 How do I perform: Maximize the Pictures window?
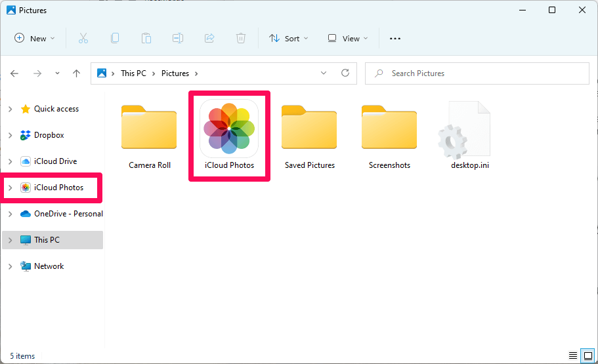552,10
